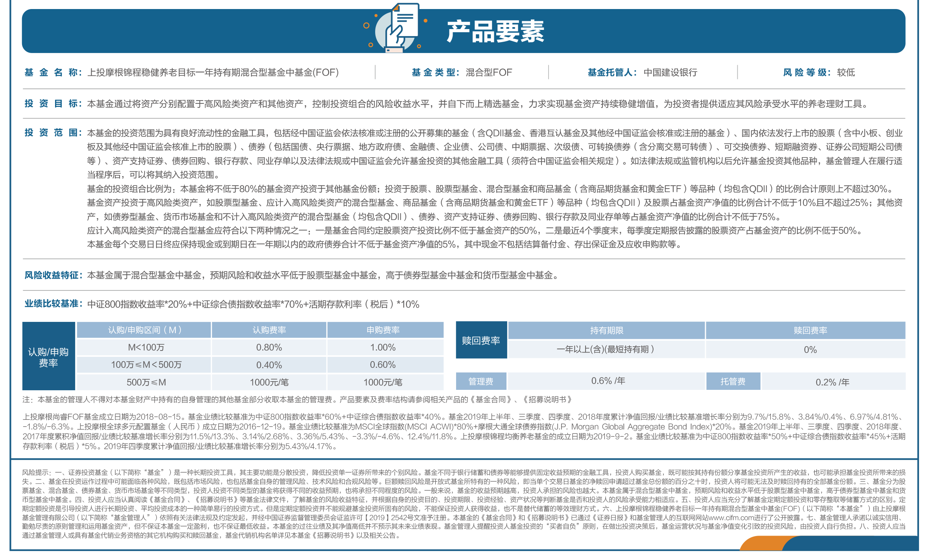Click the paragraph starting 上投摩根尚睿FOF基金成立日期
The height and width of the screenshot is (560, 928).
pyautogui.click(x=464, y=431)
